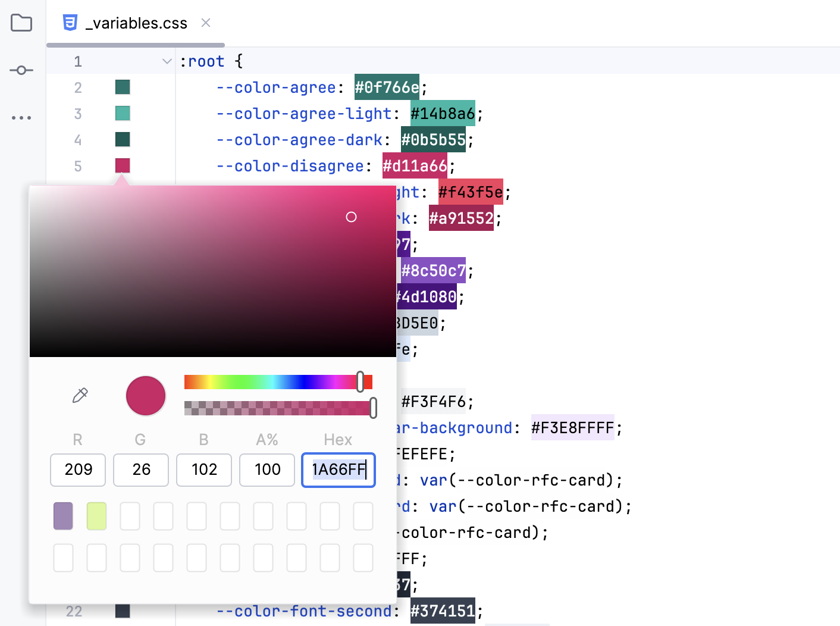Click the round current color preview
Viewport: 840px width, 626px height.
(145, 395)
